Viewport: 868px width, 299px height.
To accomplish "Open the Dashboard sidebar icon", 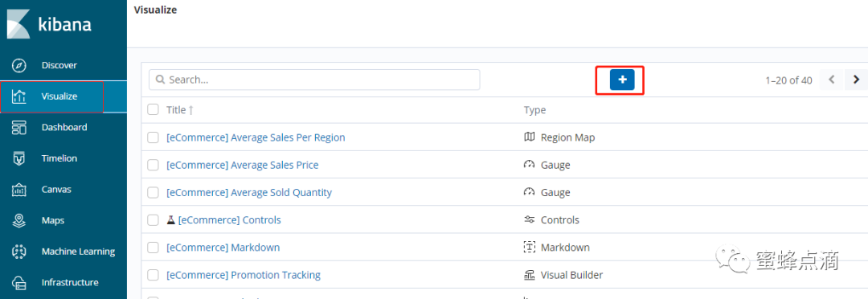I will coord(18,127).
